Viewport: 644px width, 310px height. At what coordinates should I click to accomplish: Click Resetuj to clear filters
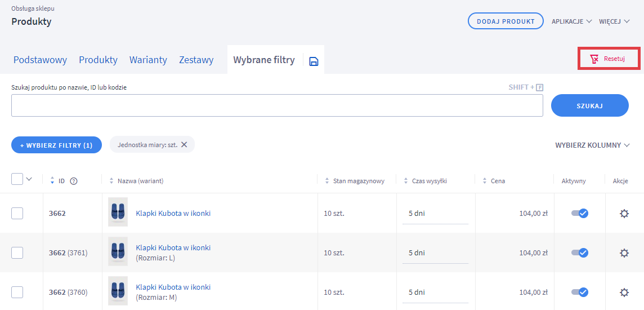point(609,59)
